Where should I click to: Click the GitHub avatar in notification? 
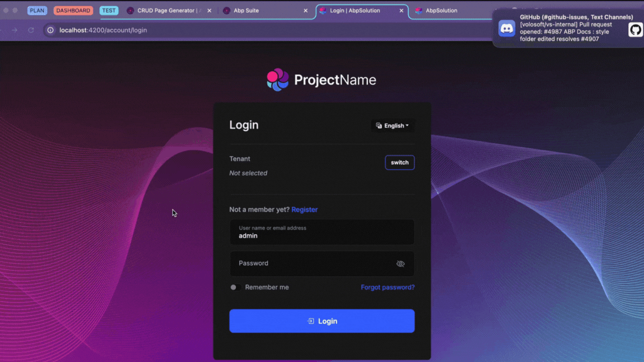[636, 30]
